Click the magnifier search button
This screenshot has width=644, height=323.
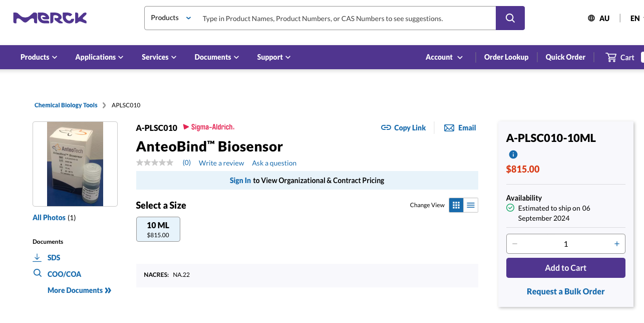click(510, 18)
